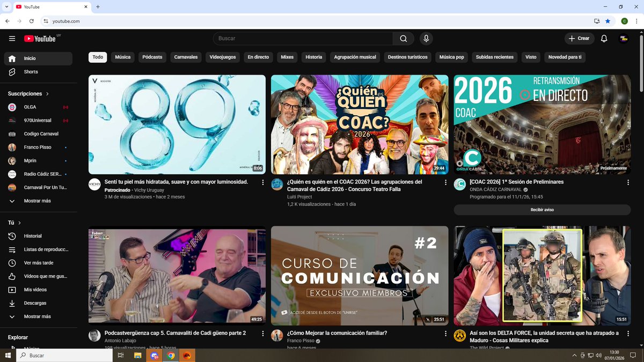Viewport: 644px width, 362px height.
Task: Select the Videojuegos filter chip
Action: tap(222, 57)
